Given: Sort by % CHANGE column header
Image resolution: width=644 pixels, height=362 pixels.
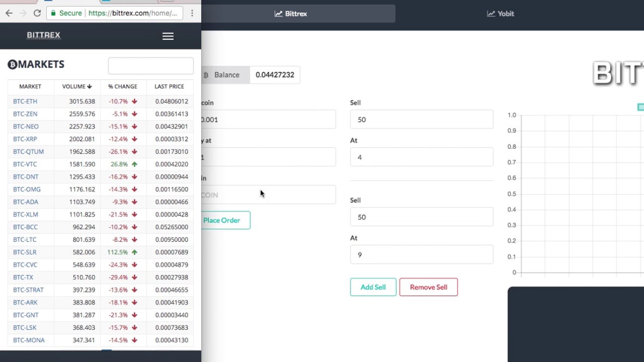Looking at the screenshot, I should [x=123, y=86].
